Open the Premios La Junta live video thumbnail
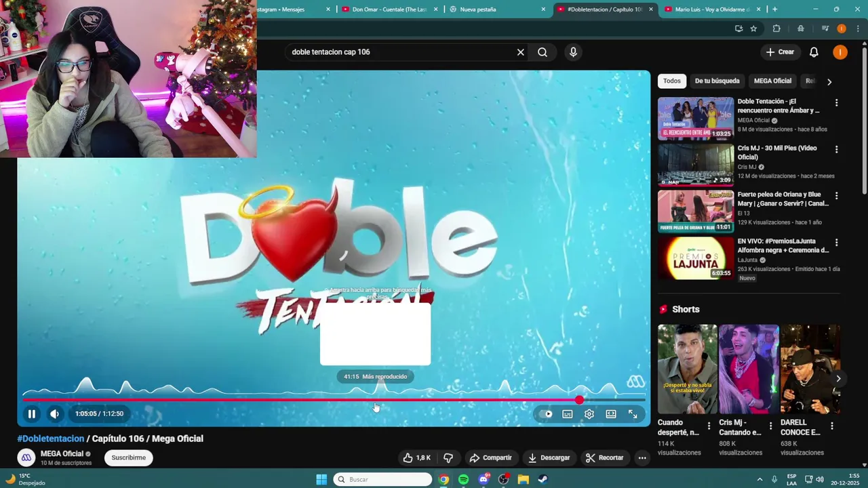The image size is (868, 488). pyautogui.click(x=696, y=258)
